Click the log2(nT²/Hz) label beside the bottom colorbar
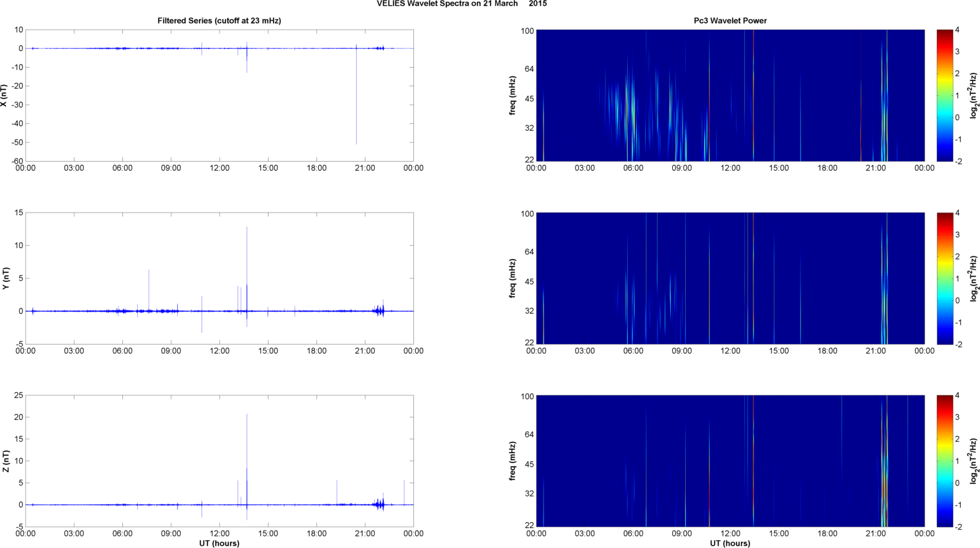This screenshot has height=548, width=980. (x=974, y=461)
